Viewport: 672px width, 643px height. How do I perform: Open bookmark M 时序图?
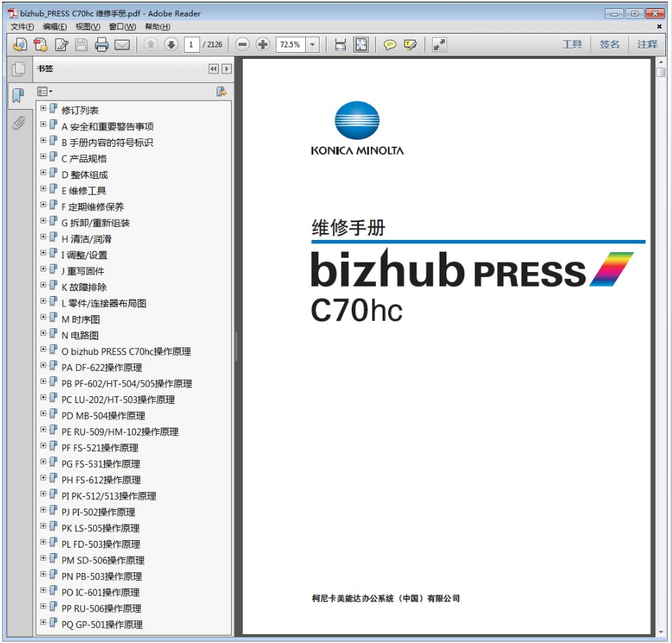tap(81, 319)
